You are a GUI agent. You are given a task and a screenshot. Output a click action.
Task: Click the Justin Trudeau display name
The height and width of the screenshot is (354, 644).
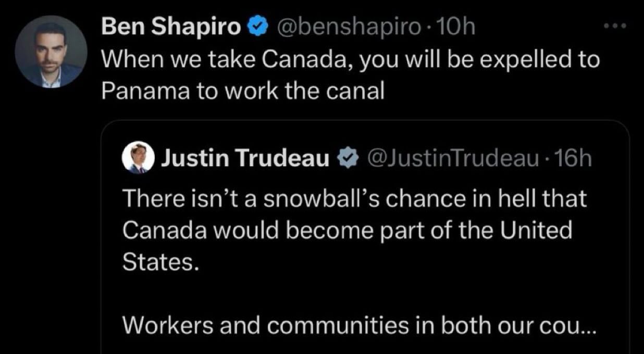point(245,158)
